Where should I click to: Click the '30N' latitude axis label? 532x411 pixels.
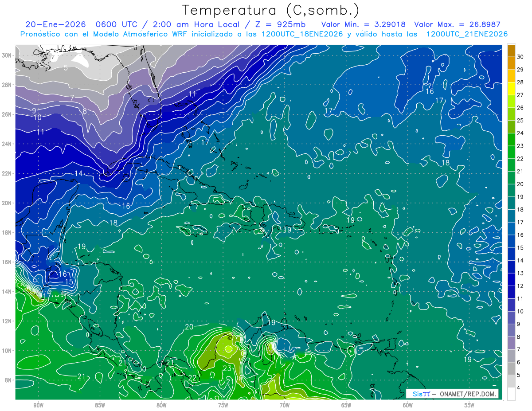pos(8,55)
